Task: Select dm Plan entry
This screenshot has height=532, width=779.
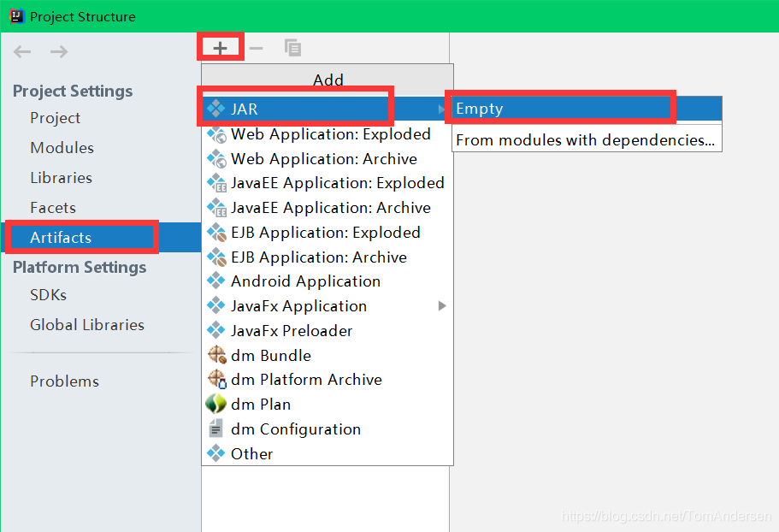Action: click(x=328, y=405)
